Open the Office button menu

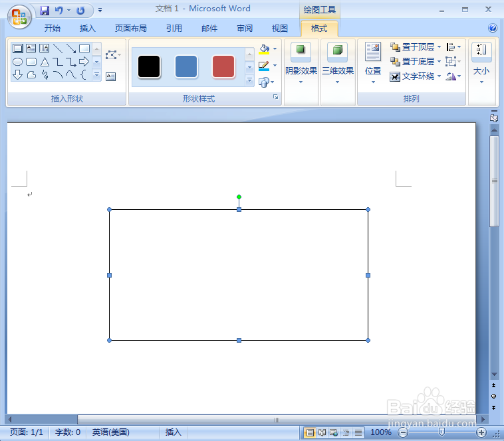pos(19,17)
